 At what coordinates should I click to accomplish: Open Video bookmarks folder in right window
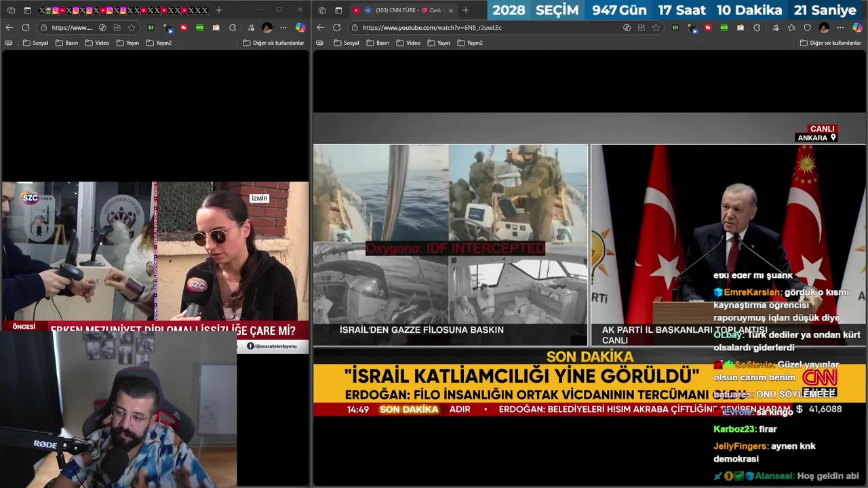point(408,43)
